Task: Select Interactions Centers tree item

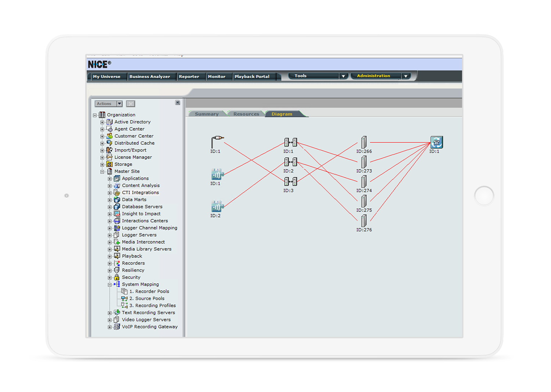Action: click(145, 221)
